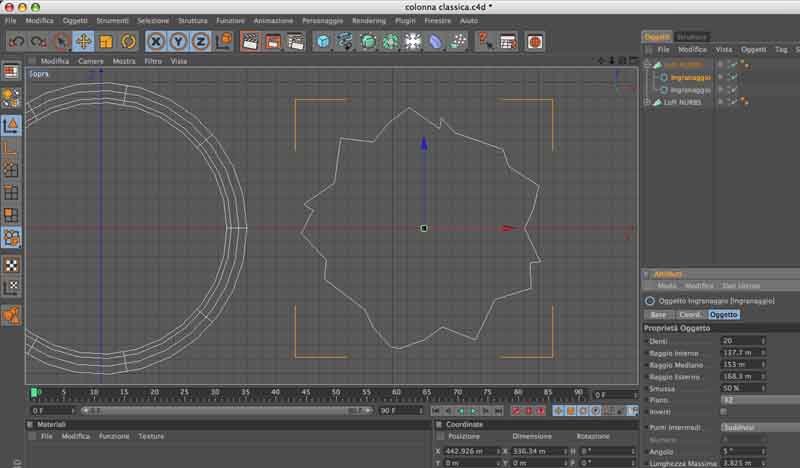Screen dimensions: 800x468
Task: Select the Polygons mode icon in left palette
Action: point(11,215)
